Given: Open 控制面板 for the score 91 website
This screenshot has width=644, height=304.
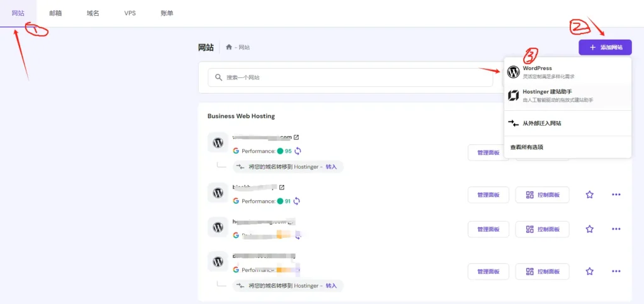Looking at the screenshot, I should [542, 195].
